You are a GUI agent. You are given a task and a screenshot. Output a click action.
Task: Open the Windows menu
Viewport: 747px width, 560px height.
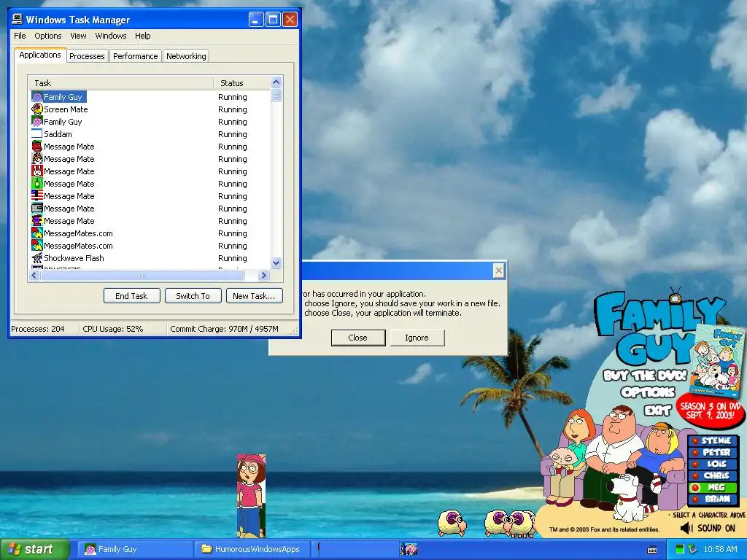111,36
